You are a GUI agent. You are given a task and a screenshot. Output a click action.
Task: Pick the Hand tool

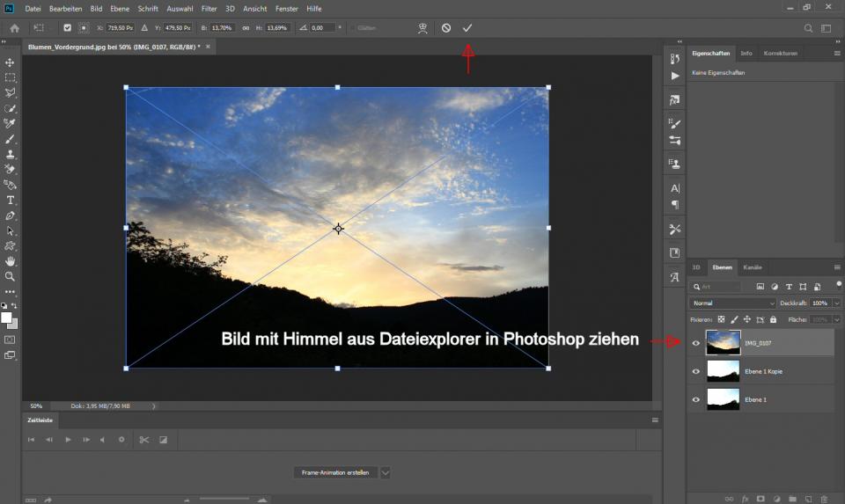tap(11, 261)
